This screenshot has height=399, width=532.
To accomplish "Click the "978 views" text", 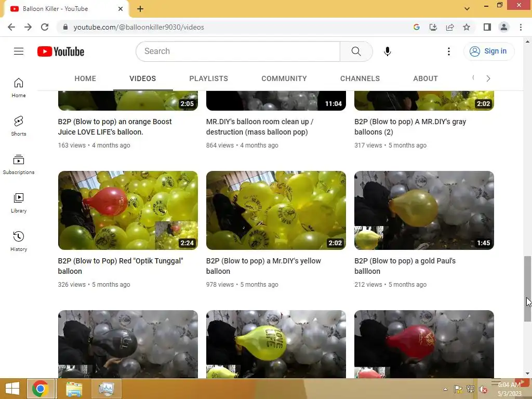I will pos(220,285).
